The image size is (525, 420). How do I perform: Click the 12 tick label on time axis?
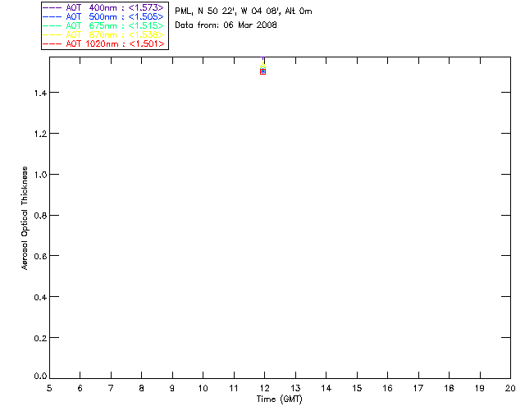click(x=264, y=388)
